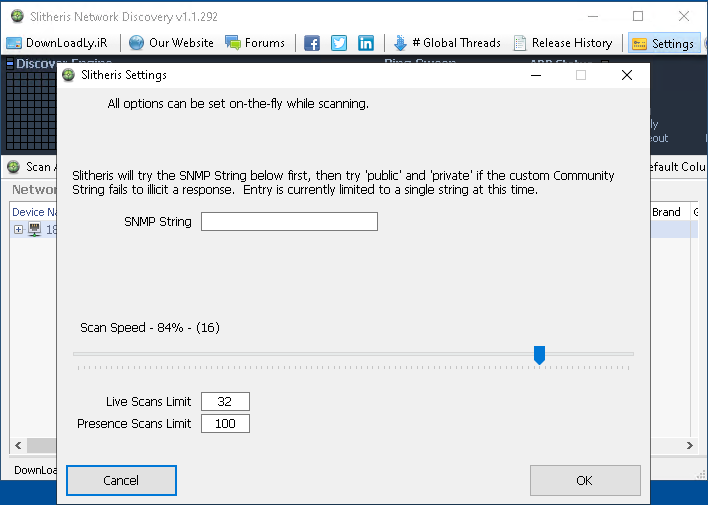
Task: Click the left scroll arrow of device list
Action: point(18,445)
